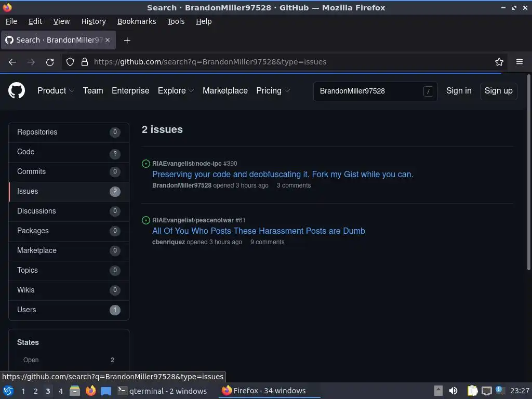The height and width of the screenshot is (399, 532).
Task: Open the Tools menu
Action: tap(176, 21)
